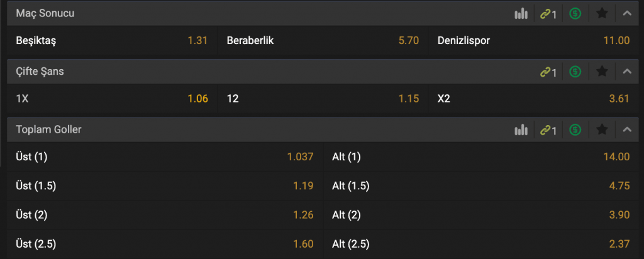Star the Çifte Şans market
The image size is (644, 259).
[x=602, y=72]
